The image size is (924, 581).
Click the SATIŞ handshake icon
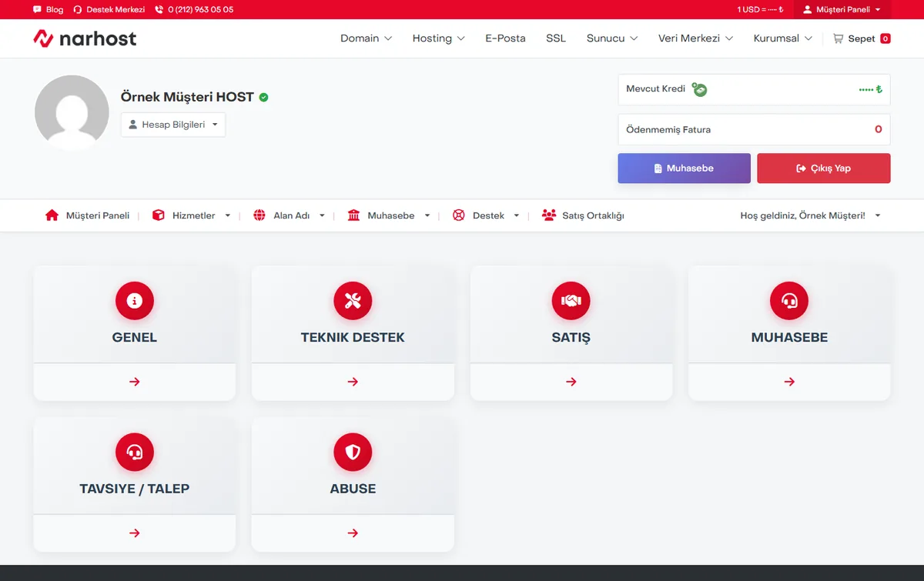571,301
